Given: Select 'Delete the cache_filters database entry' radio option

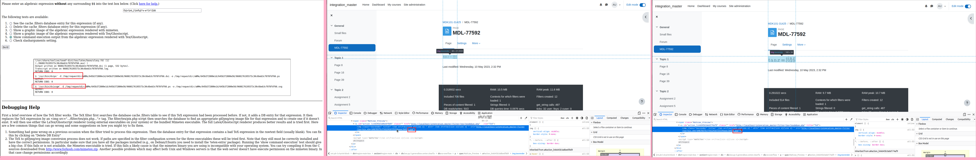Looking at the screenshot, I should (x=11, y=27).
